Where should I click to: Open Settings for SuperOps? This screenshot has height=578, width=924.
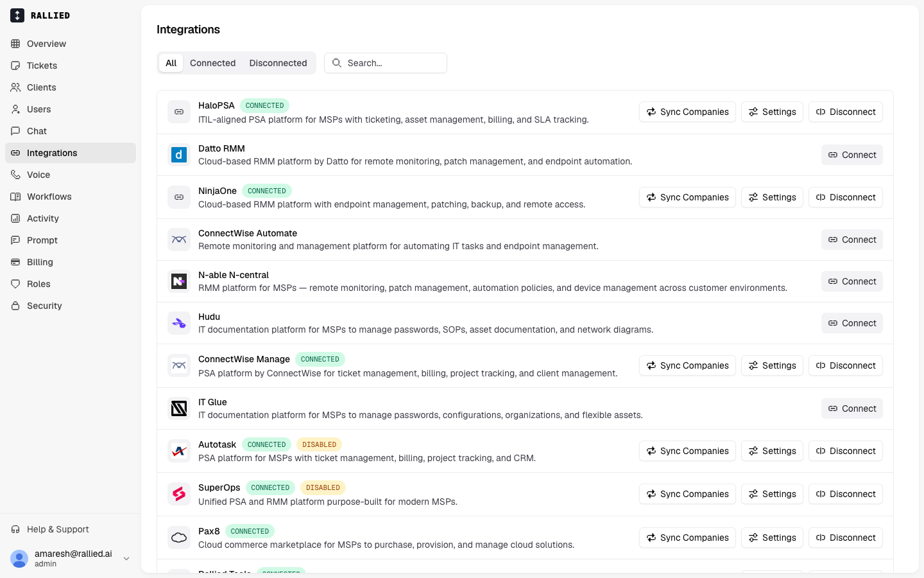tap(772, 494)
